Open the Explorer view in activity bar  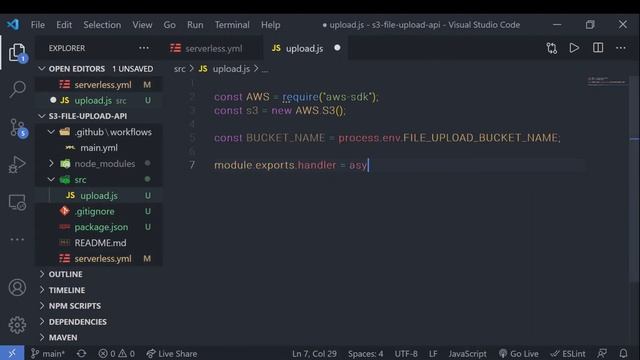coord(17,53)
